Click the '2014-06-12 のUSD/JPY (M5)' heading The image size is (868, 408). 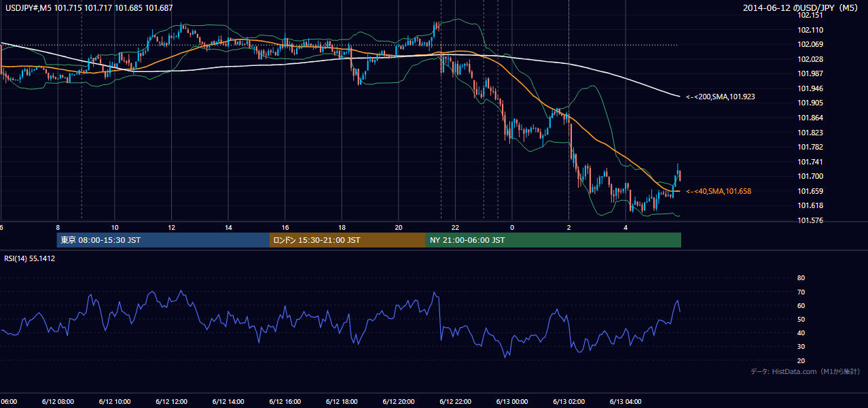tap(801, 8)
